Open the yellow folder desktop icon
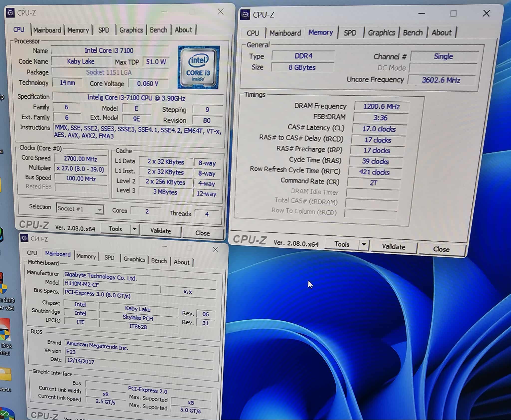This screenshot has width=511, height=420. [5, 375]
